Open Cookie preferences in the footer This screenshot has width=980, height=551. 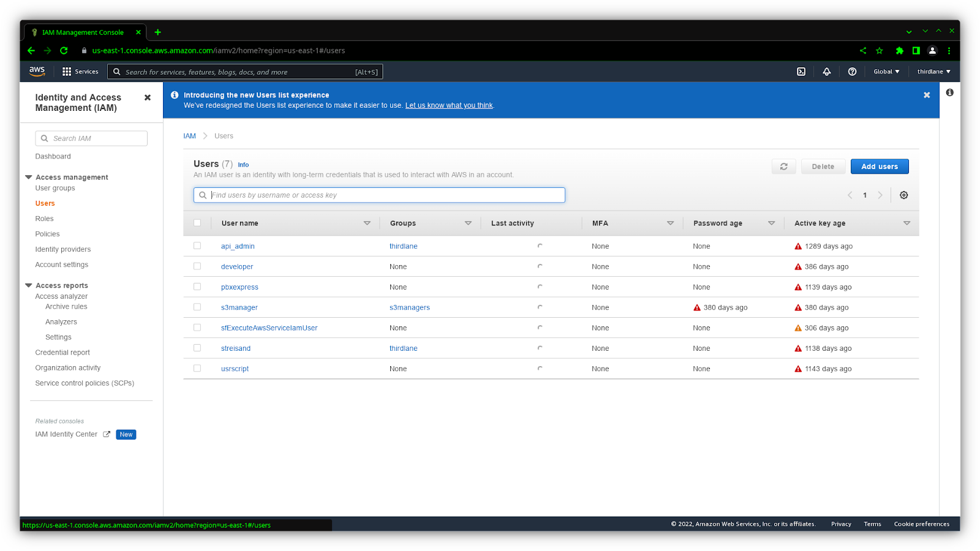pyautogui.click(x=922, y=524)
